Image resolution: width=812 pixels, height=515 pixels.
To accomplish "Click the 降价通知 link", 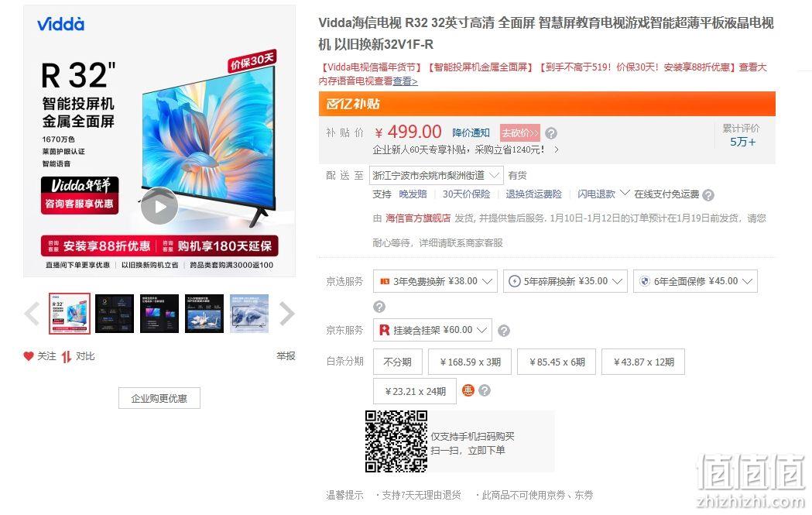I will (471, 132).
